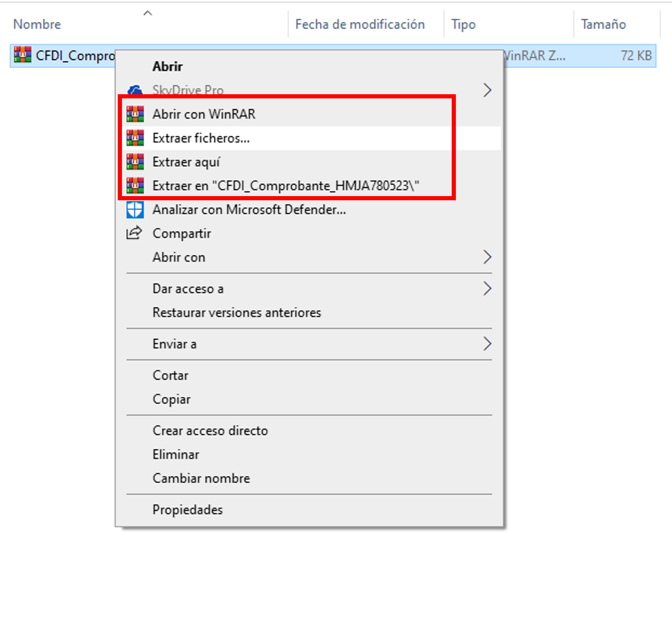Click WinRAR icon beside Extraer aquí

point(134,162)
